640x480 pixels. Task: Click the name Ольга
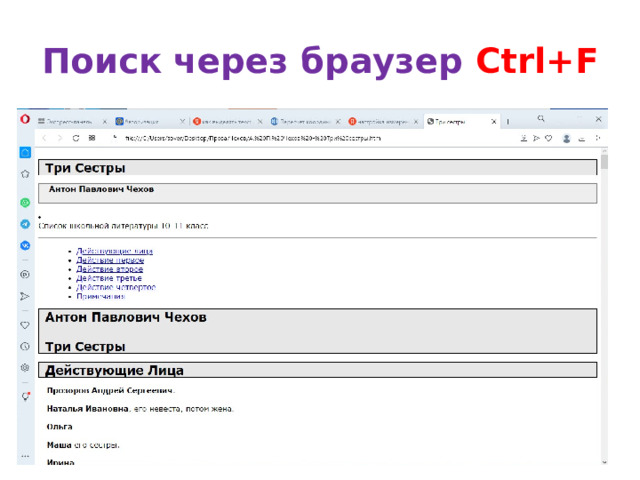[x=60, y=427]
